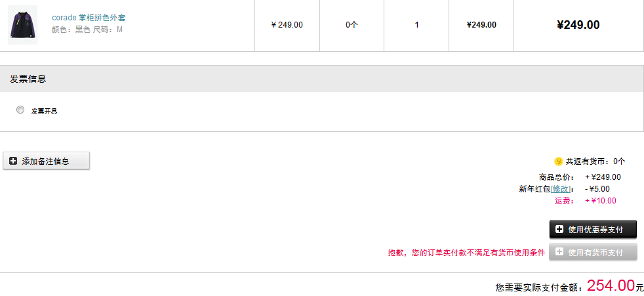Click the quantity value 1 cell
Viewport: 644px width, 296px height.
(416, 25)
